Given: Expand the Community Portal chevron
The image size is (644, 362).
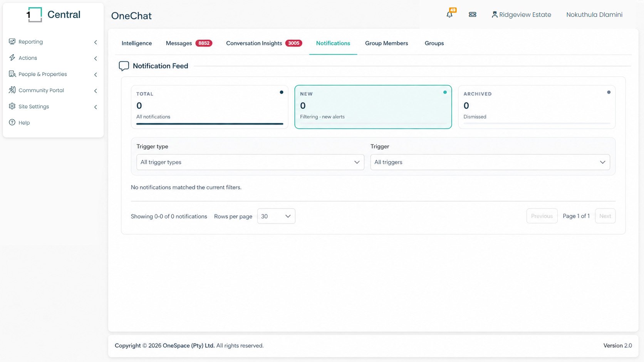Looking at the screenshot, I should [x=96, y=90].
